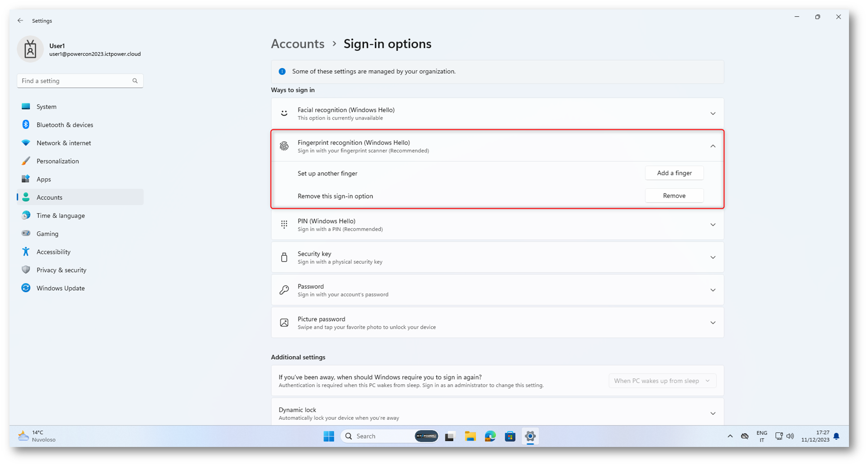The height and width of the screenshot is (466, 868).
Task: Expand Facial recognition (Windows Hello)
Action: [x=713, y=113]
